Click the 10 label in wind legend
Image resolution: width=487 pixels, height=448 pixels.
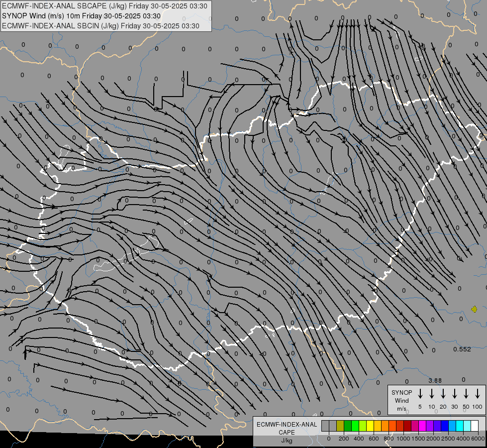point(432,407)
